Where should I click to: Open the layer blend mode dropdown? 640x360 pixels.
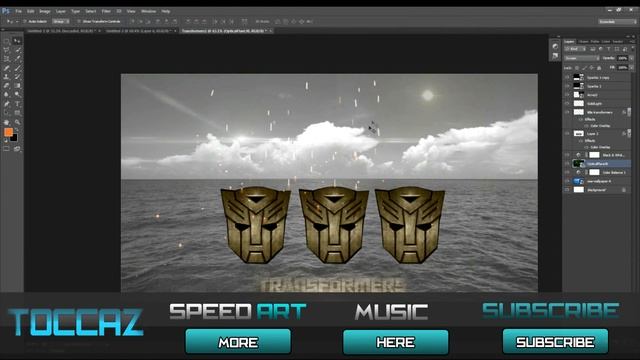click(582, 58)
